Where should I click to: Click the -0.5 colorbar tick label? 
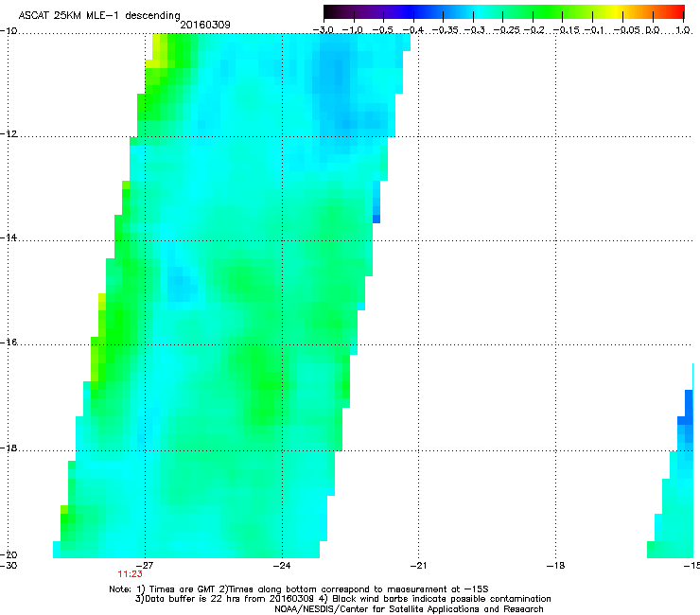click(x=382, y=30)
